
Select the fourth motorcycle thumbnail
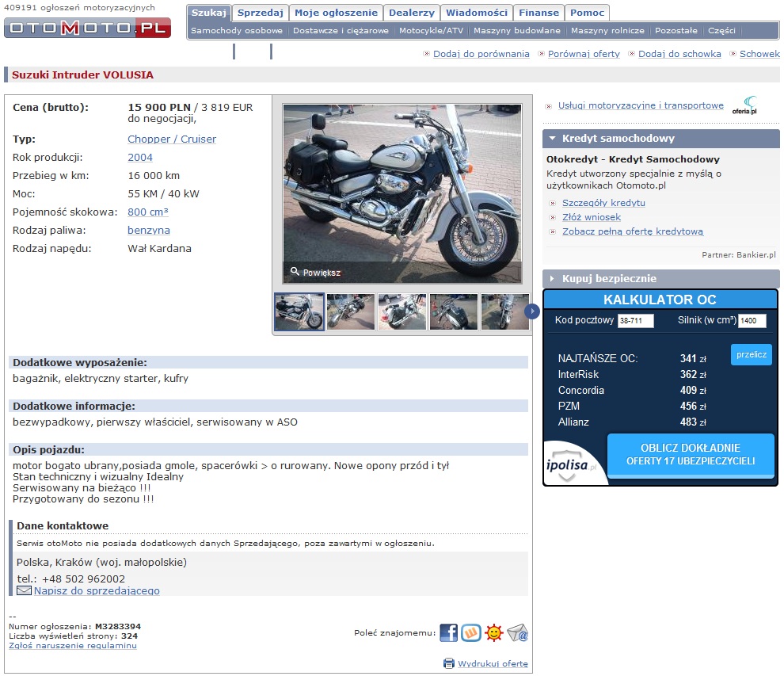coord(454,311)
